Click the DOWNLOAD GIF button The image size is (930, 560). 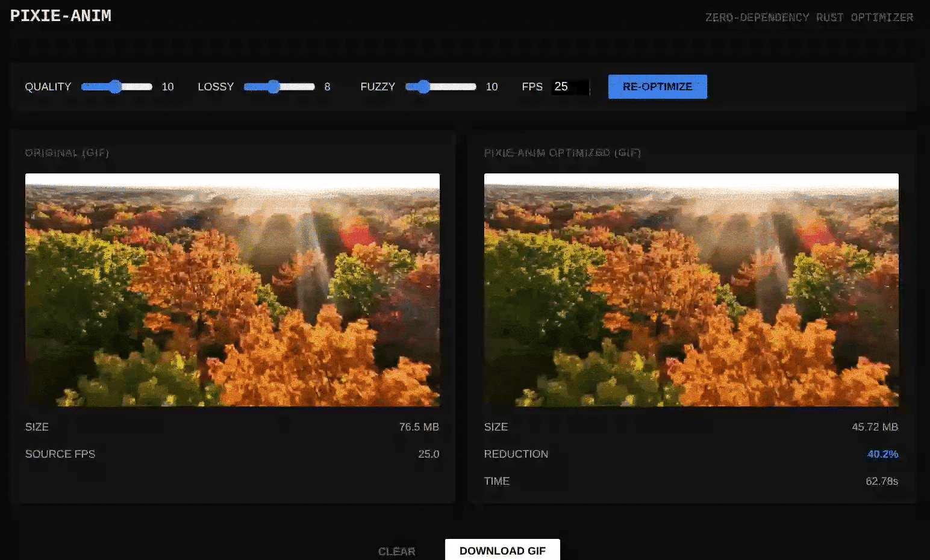[502, 550]
